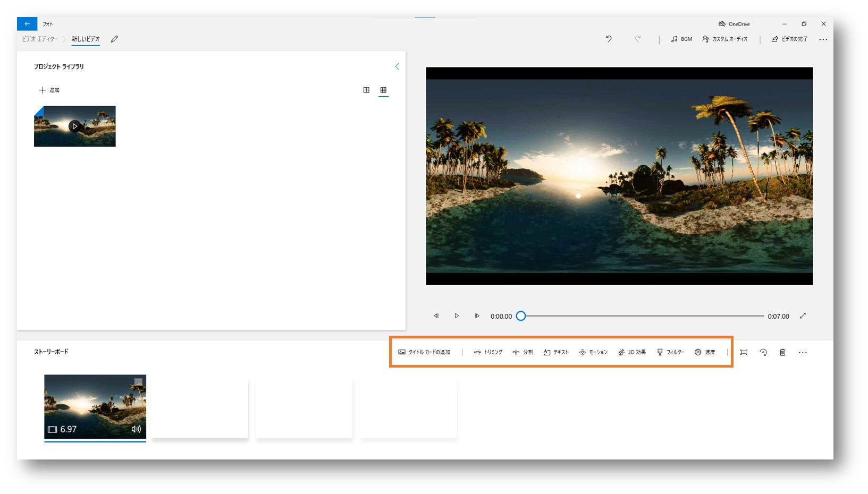This screenshot has height=494, width=868.
Task: Open the storyboard more options menu
Action: click(803, 352)
